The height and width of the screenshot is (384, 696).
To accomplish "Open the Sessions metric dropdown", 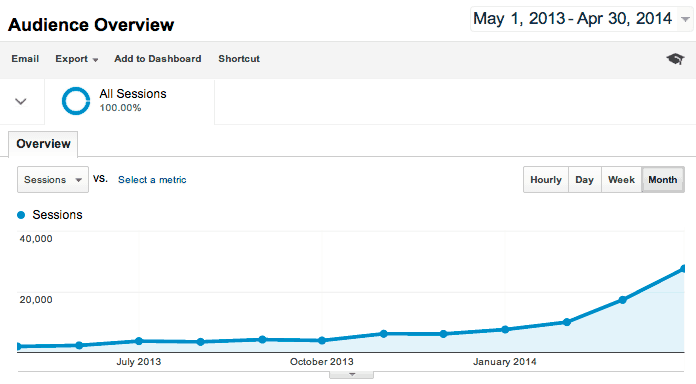I will [x=53, y=179].
